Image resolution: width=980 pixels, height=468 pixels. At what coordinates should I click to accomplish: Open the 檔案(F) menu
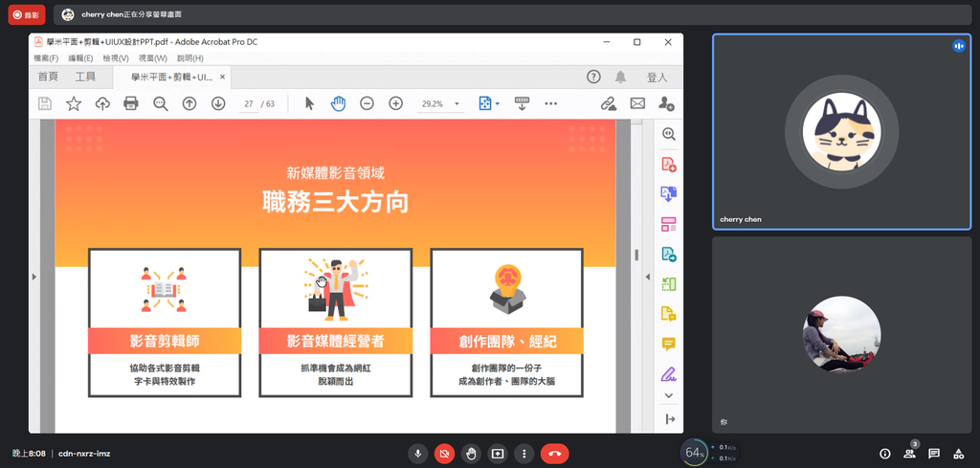pyautogui.click(x=46, y=58)
